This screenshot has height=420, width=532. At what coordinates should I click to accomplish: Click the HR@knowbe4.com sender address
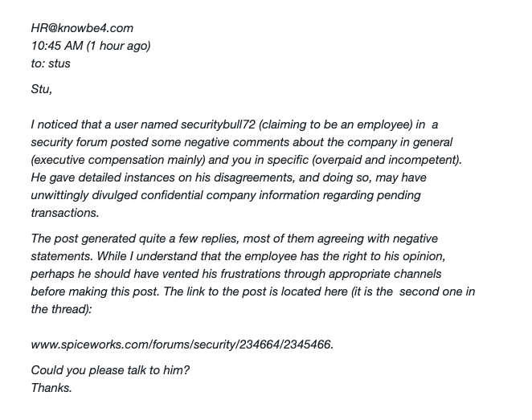tap(82, 27)
